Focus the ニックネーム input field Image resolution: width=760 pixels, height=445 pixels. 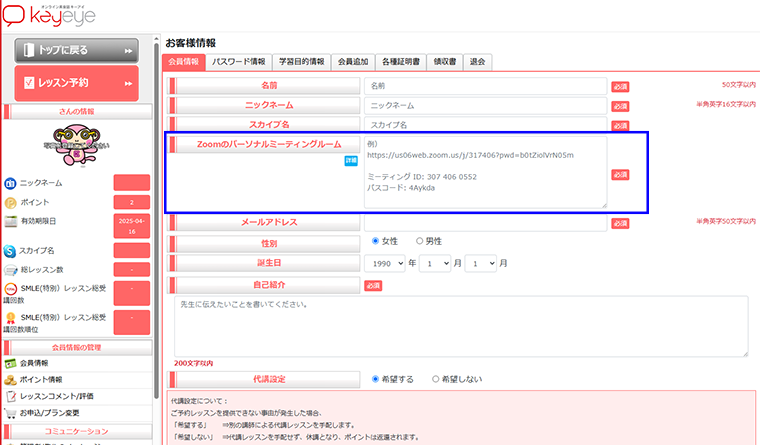pyautogui.click(x=486, y=105)
